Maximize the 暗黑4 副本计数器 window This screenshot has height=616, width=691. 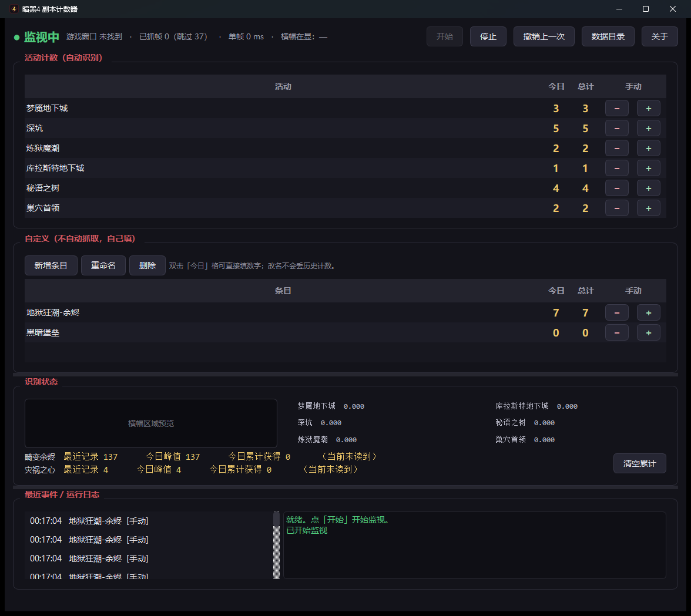point(646,9)
